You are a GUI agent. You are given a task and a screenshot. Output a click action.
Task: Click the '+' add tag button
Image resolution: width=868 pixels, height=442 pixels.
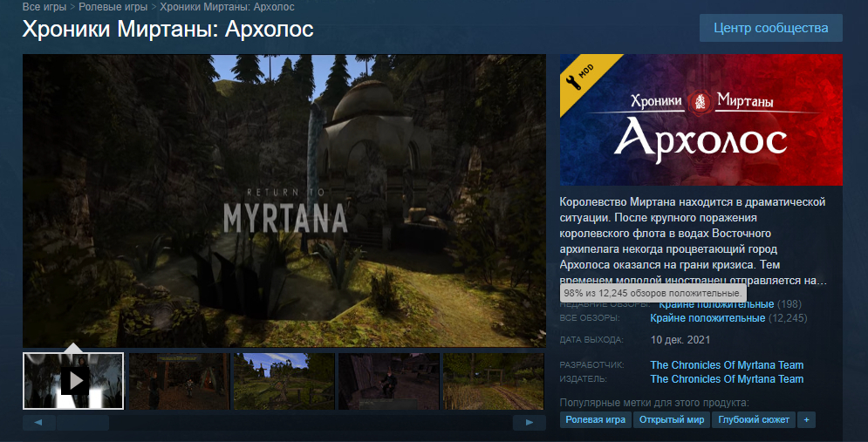[x=806, y=420]
